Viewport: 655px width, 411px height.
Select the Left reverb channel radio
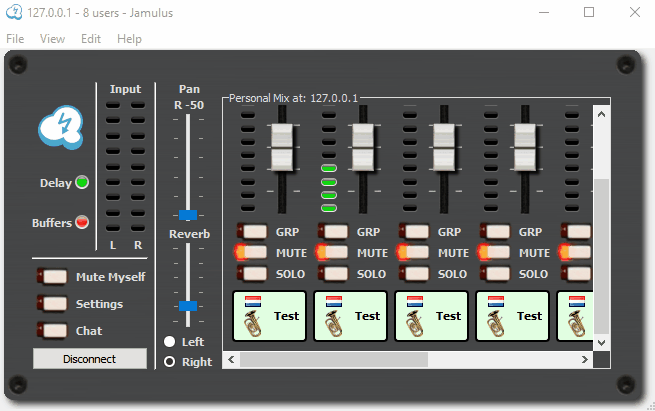pyautogui.click(x=170, y=342)
